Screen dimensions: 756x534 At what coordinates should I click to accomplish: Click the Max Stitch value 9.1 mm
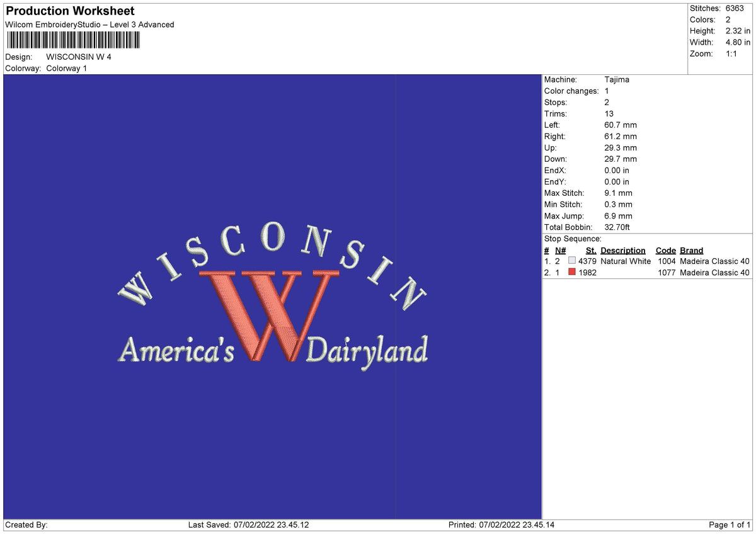[x=618, y=193]
